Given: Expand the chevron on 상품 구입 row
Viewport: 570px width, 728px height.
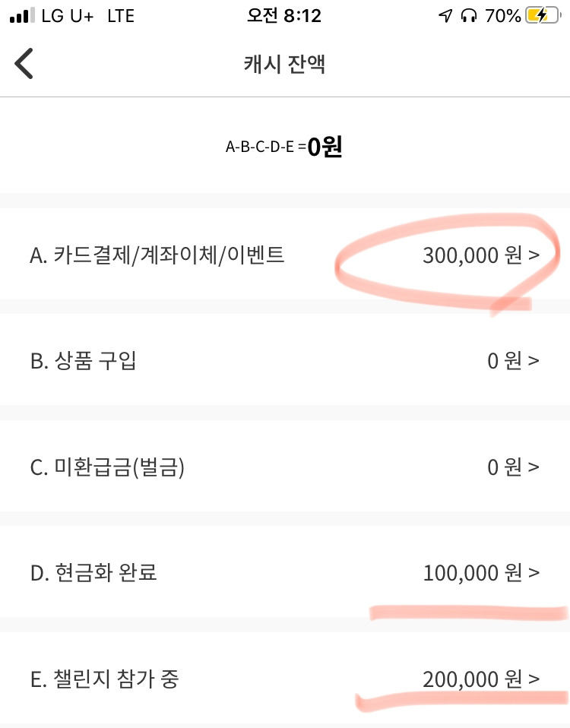Looking at the screenshot, I should pyautogui.click(x=534, y=360).
